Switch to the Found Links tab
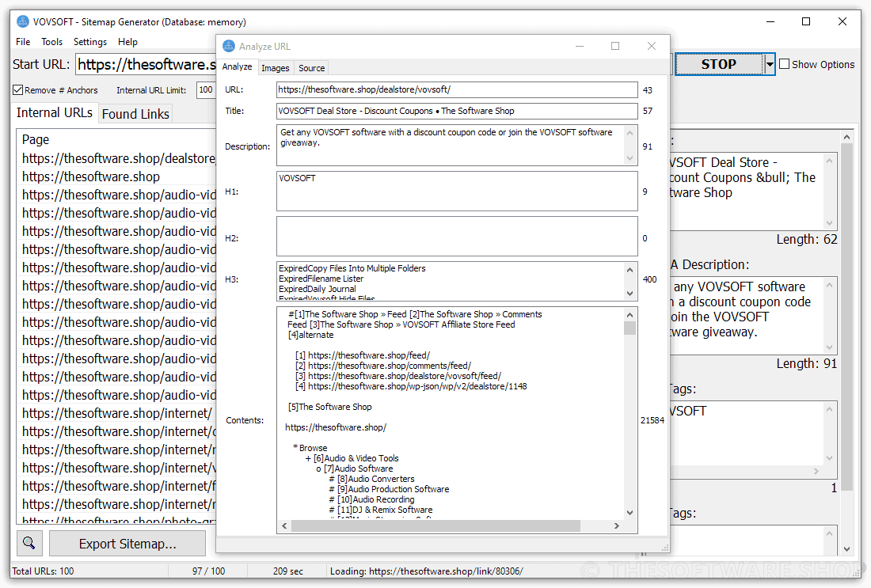The image size is (871, 588). point(135,114)
